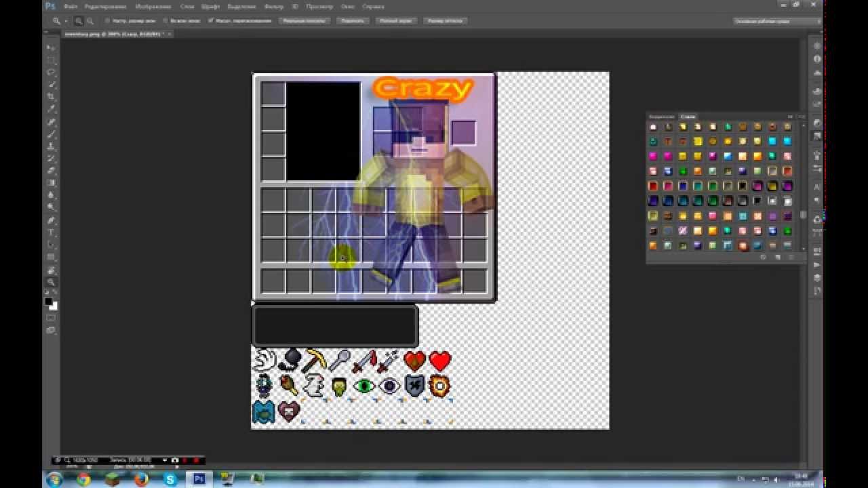This screenshot has width=868, height=488.
Task: Select the Rectangle shape tool
Action: (51, 258)
